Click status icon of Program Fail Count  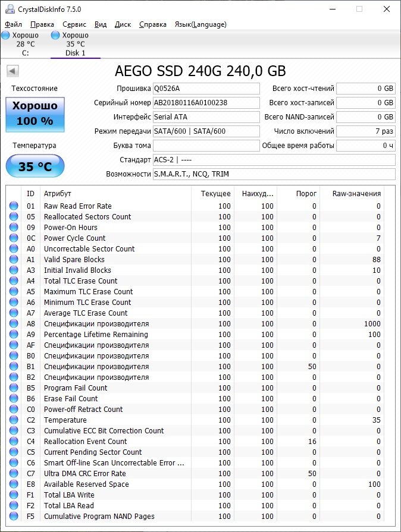(14, 388)
